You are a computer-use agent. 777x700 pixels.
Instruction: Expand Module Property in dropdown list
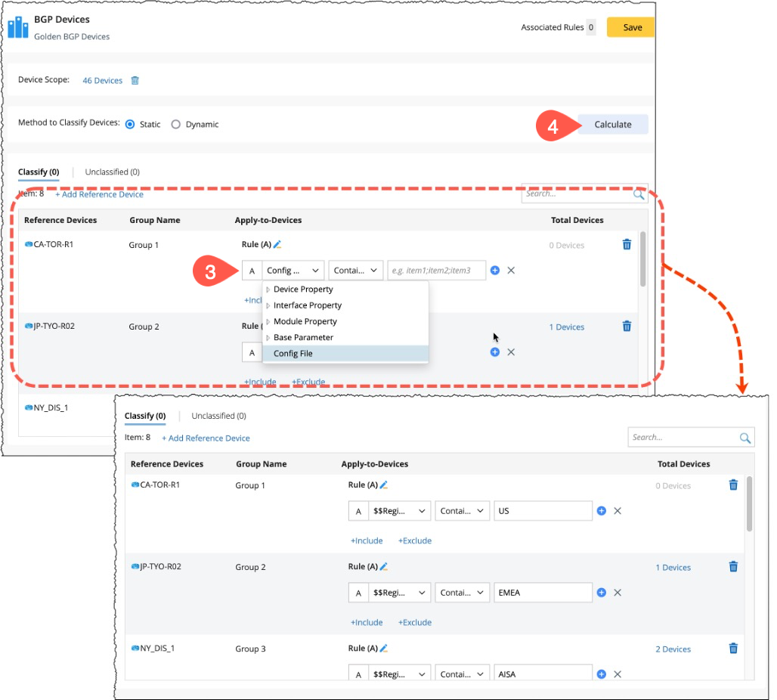(x=268, y=322)
